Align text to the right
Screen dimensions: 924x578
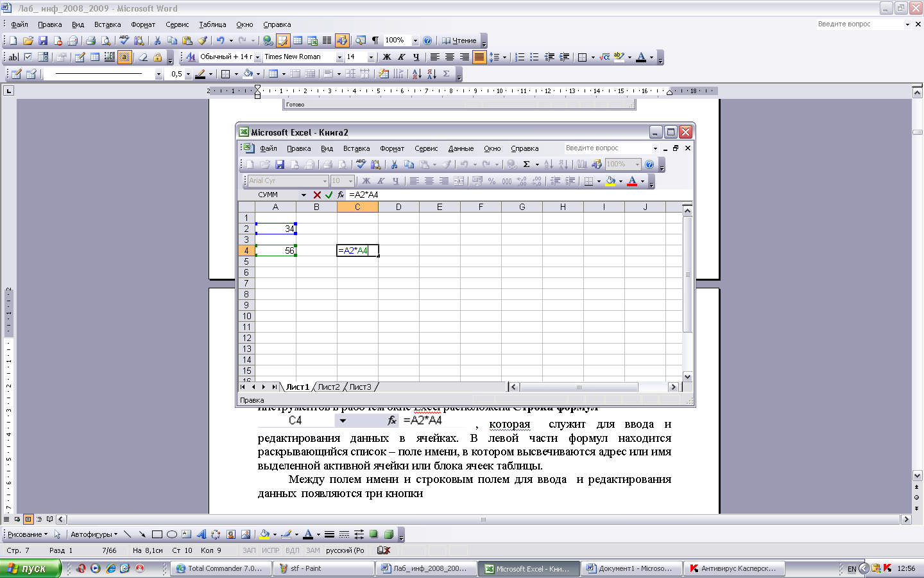(x=464, y=57)
